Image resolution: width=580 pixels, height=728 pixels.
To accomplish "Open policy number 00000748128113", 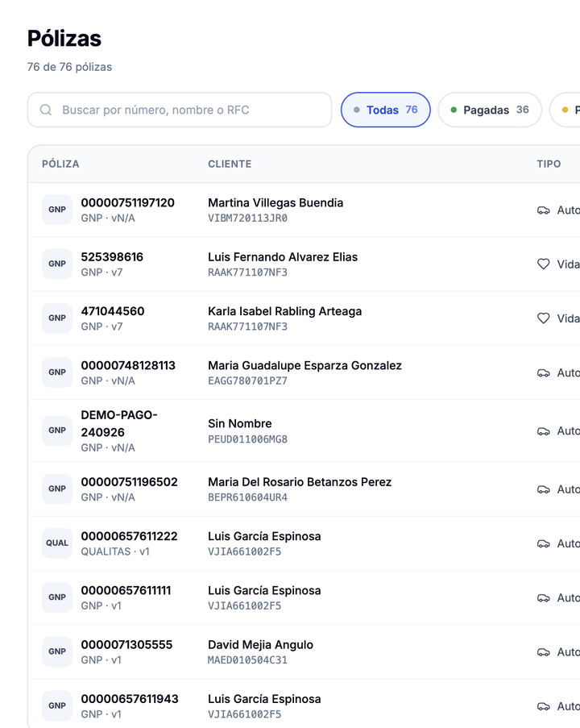I will click(x=128, y=366).
